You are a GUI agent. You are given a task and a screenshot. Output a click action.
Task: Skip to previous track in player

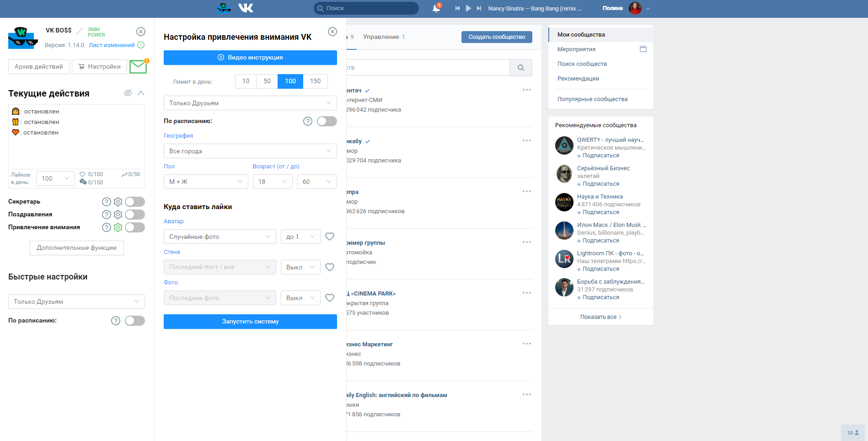[x=457, y=8]
